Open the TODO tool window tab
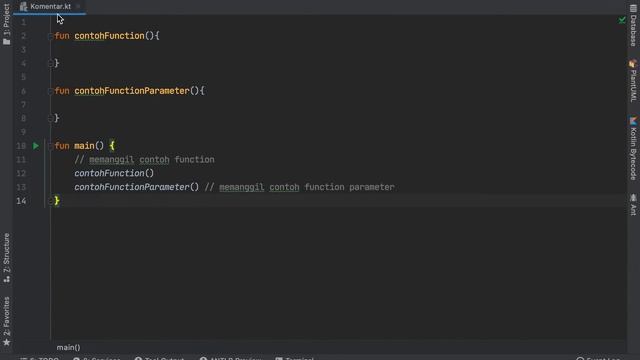Viewport: 640px width, 360px height. [40, 358]
